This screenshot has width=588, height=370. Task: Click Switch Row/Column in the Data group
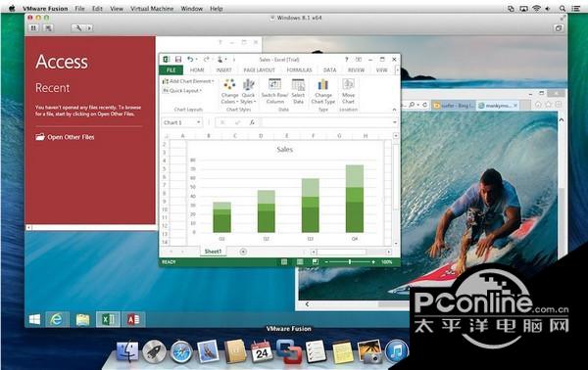(274, 91)
